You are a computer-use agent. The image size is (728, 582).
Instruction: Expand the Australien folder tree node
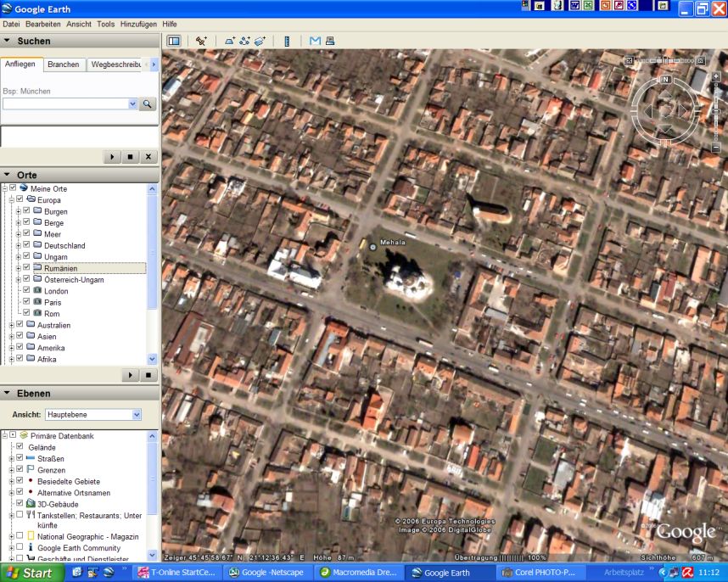pyautogui.click(x=11, y=325)
